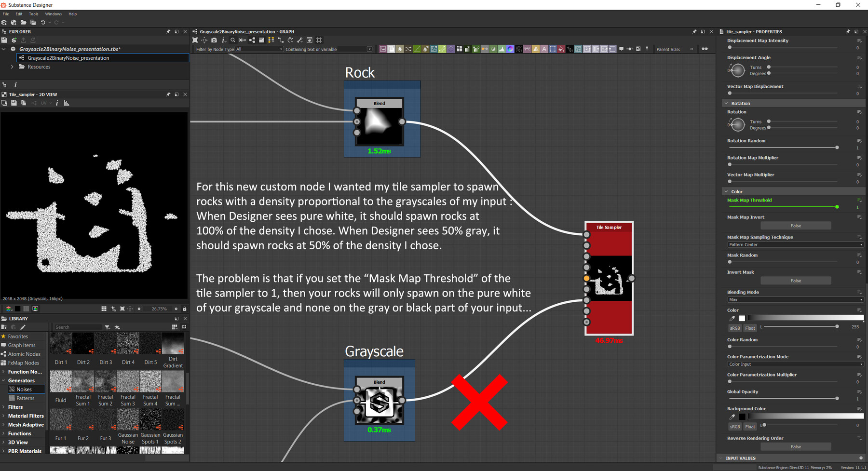Click the histogram icon in 2D view toolbar
868x471 pixels.
pos(67,103)
